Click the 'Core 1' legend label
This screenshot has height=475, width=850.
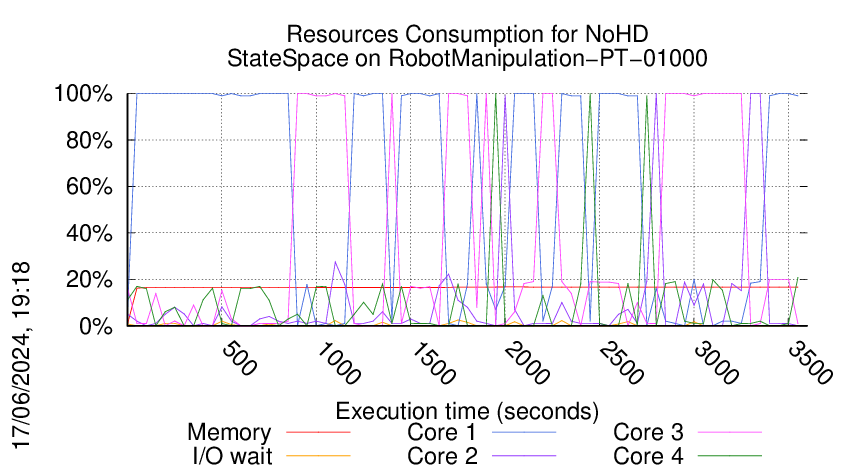[x=441, y=433]
